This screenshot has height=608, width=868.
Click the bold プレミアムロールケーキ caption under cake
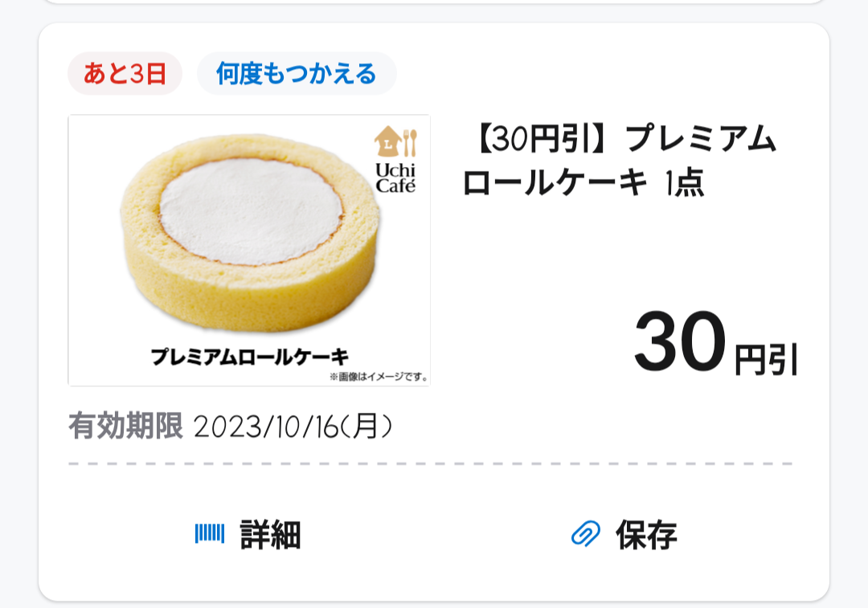pyautogui.click(x=249, y=357)
